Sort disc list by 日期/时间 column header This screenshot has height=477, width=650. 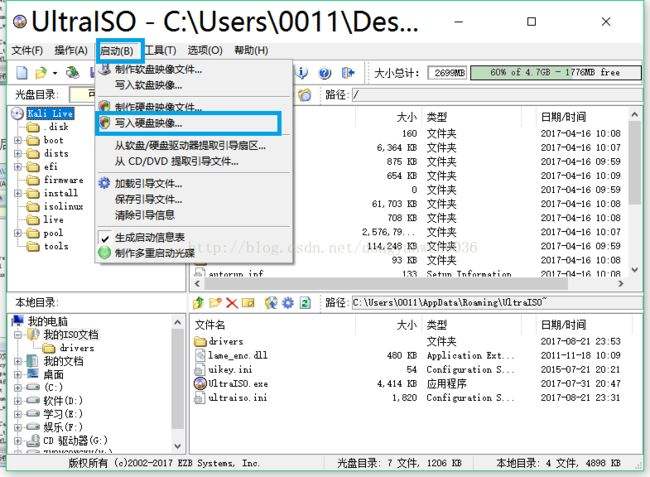tap(563, 117)
